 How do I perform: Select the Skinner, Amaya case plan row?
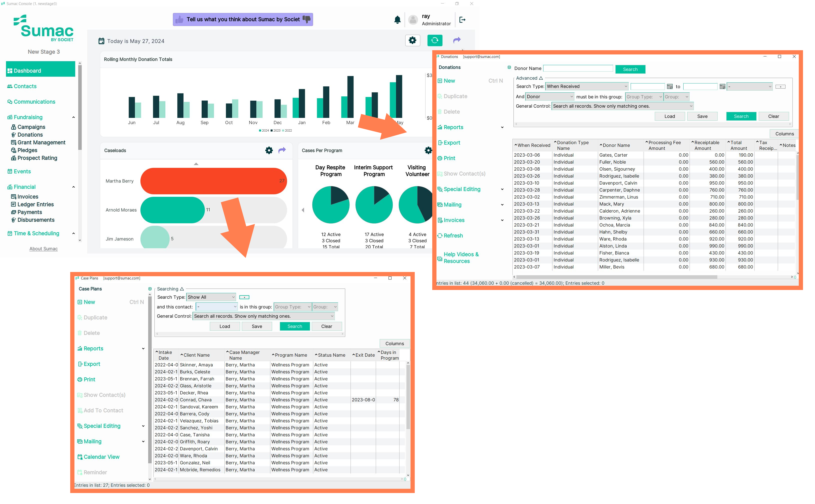(x=279, y=365)
